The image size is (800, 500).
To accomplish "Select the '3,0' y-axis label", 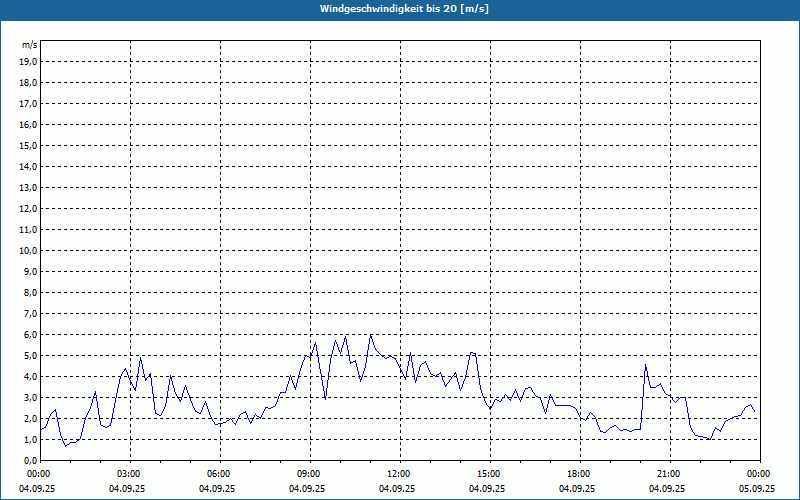I will click(x=31, y=397).
